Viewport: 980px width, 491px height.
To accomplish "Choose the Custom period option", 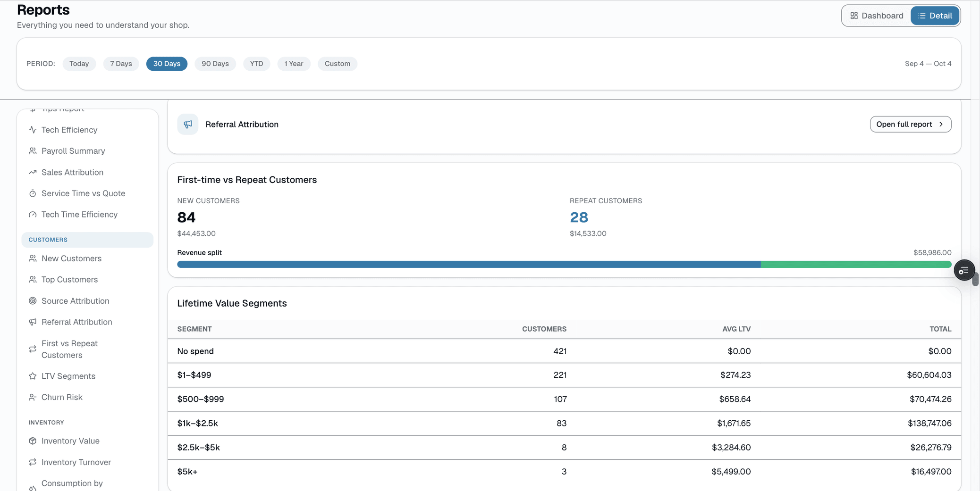I will [x=338, y=64].
